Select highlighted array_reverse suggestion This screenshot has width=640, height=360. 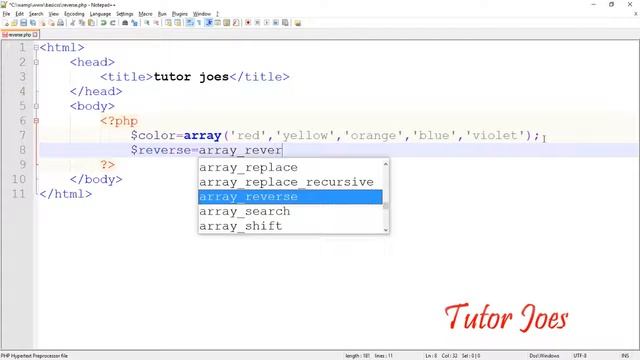click(x=290, y=197)
